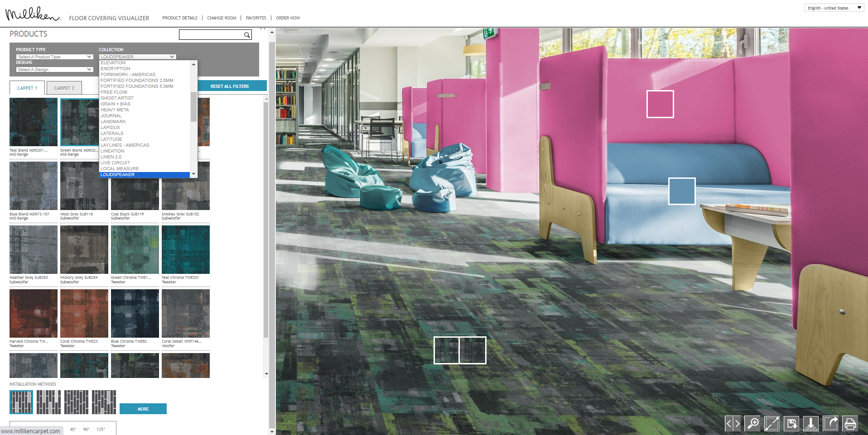Click the zoom-in magnifier icon
This screenshot has height=435, width=868.
tap(752, 424)
